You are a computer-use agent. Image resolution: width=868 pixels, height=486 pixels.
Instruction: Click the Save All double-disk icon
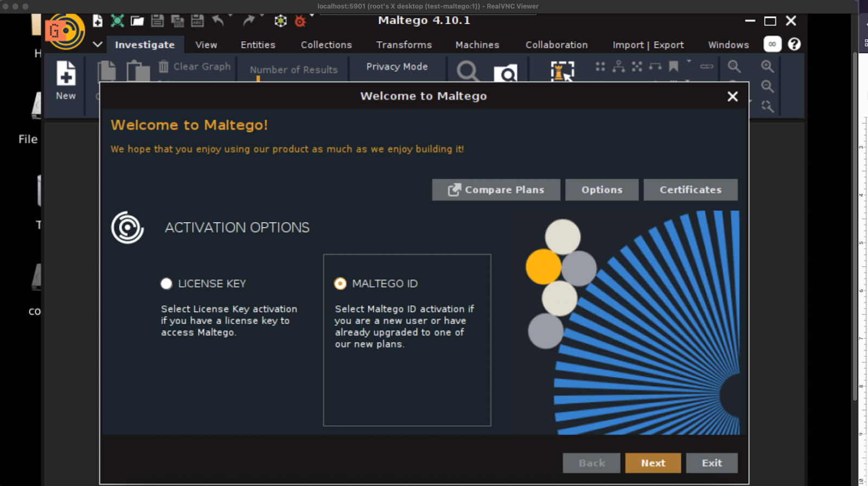(177, 21)
